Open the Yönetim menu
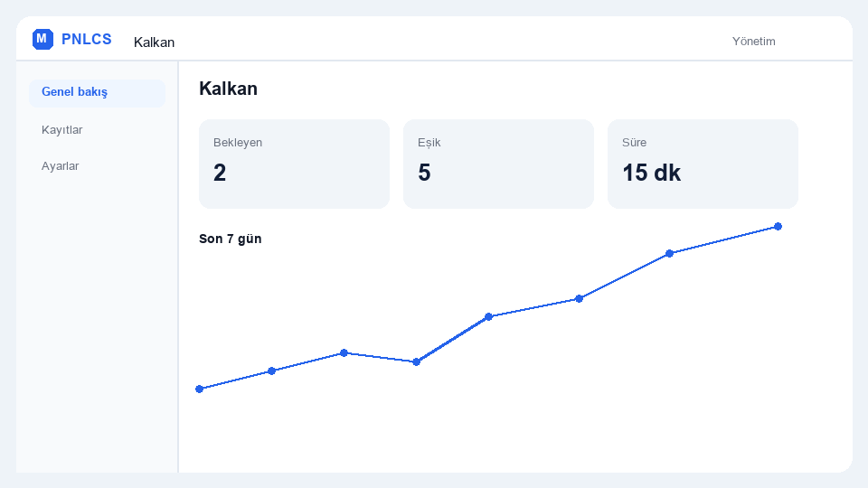Screen dimensions: 868x488 (x=753, y=42)
